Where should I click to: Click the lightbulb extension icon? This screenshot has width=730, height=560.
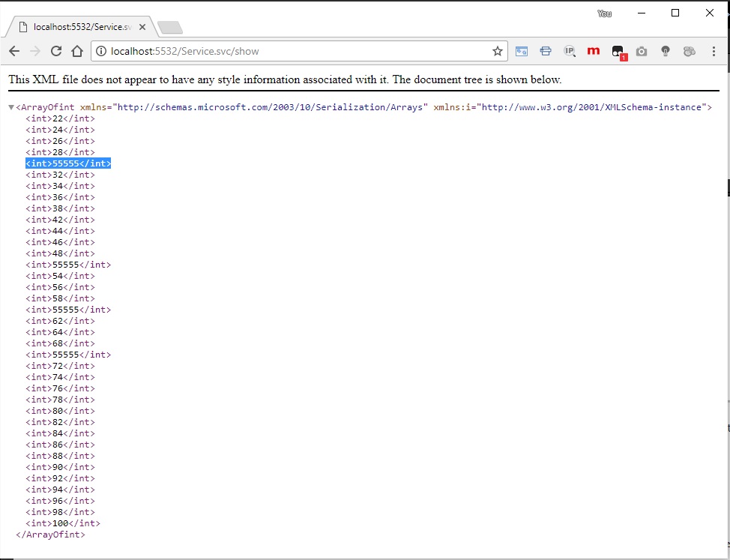(666, 52)
